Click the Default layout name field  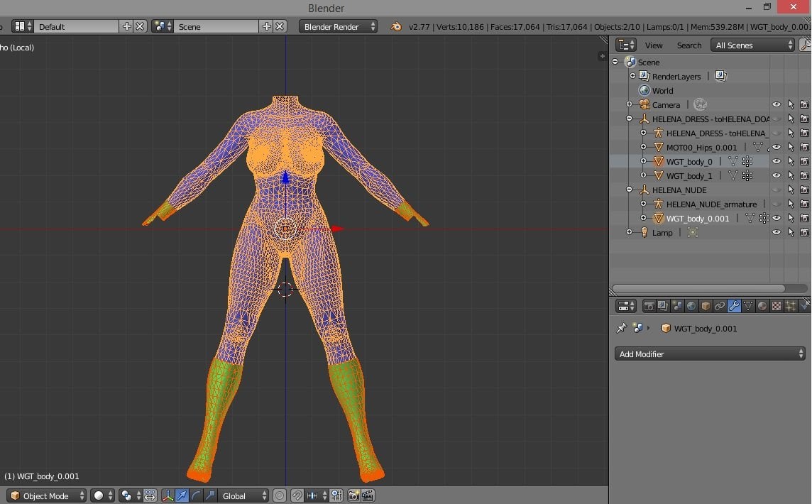coord(77,26)
